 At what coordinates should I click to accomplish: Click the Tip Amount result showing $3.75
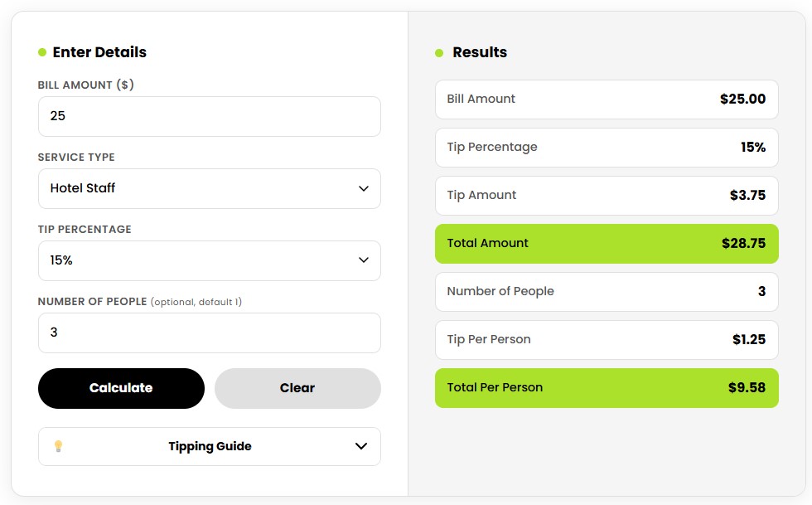(x=607, y=196)
